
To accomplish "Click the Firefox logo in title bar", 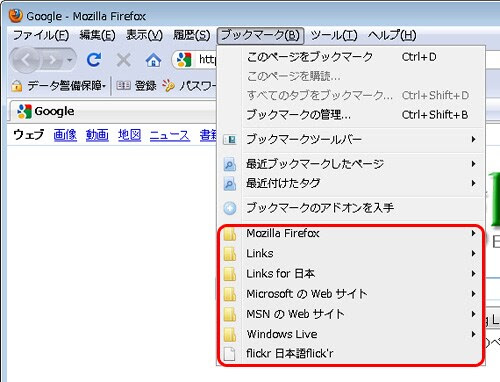I will 15,15.
